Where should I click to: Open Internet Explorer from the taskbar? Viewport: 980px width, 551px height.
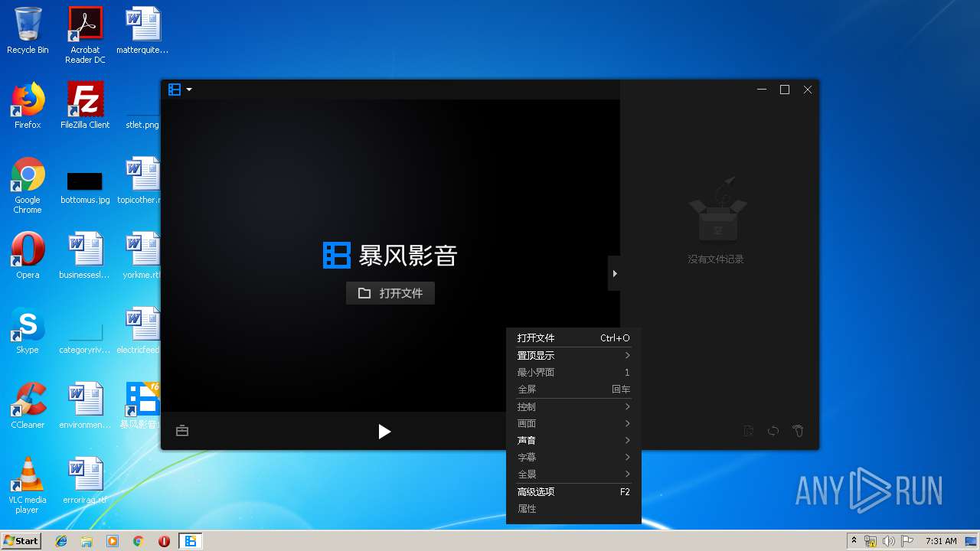[x=61, y=541]
